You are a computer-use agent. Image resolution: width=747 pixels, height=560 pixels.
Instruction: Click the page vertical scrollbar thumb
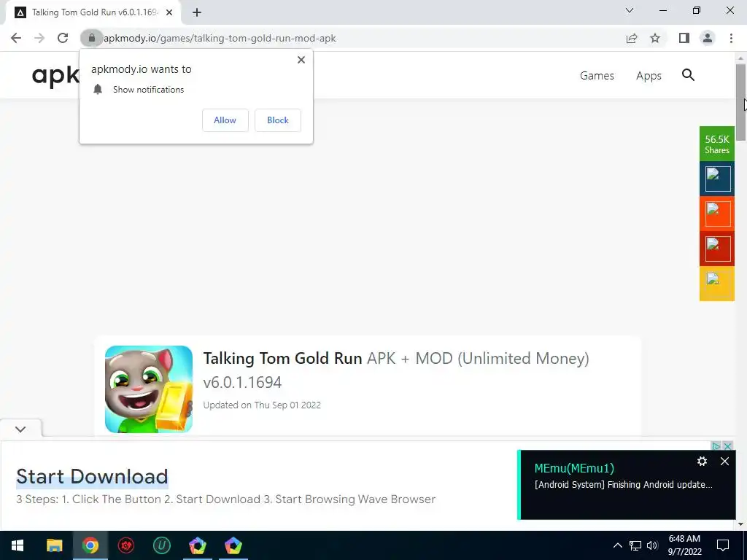[x=740, y=102]
